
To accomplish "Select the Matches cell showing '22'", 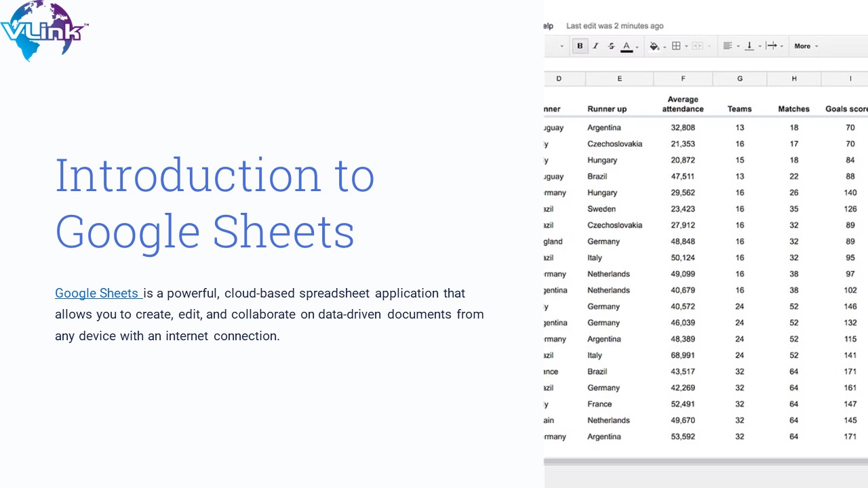I will point(794,176).
